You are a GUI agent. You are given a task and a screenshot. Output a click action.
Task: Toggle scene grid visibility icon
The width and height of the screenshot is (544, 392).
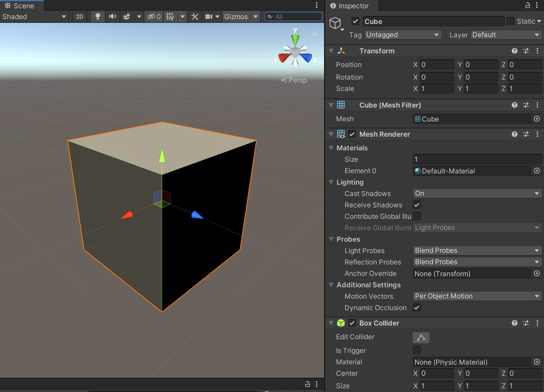170,17
